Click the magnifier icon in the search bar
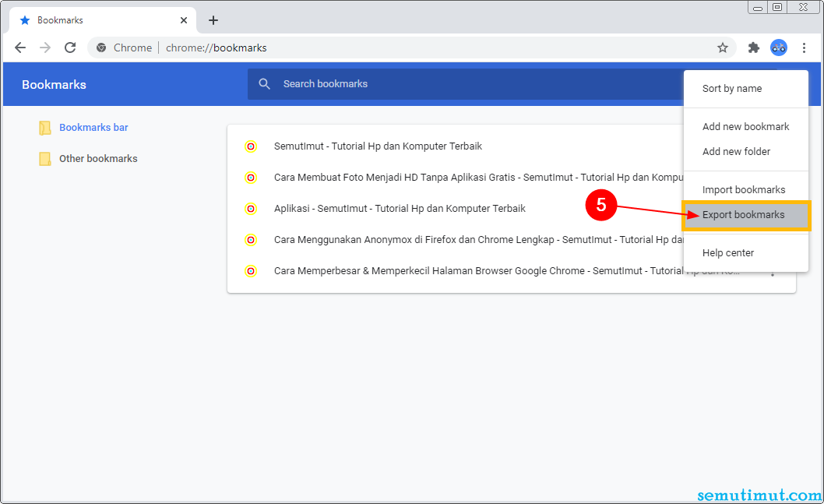824x504 pixels. tap(264, 83)
